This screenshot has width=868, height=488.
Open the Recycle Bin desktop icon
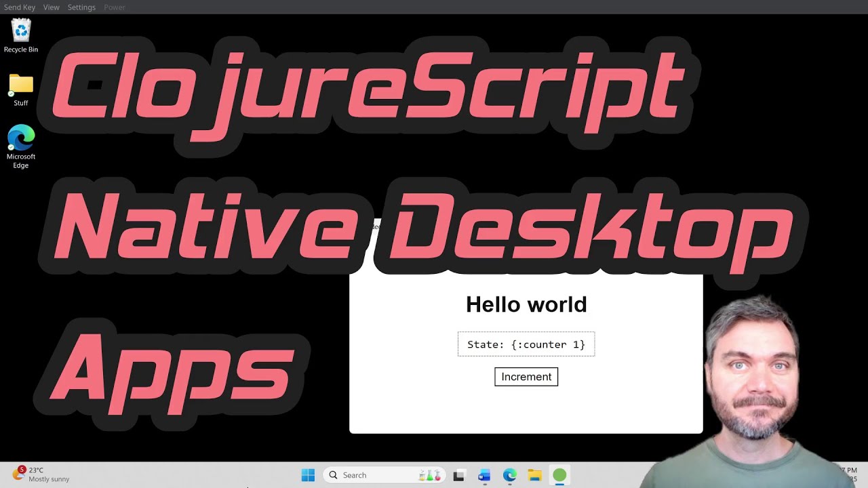(x=21, y=35)
